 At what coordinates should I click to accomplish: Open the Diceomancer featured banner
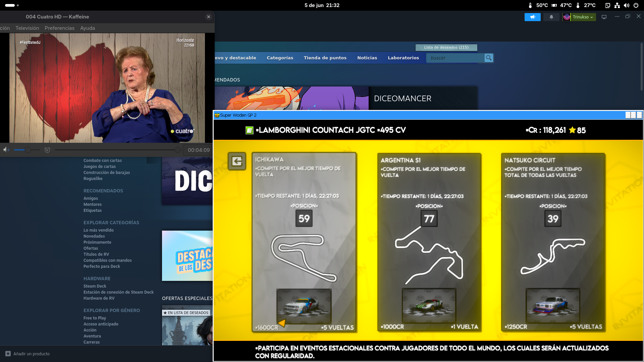tap(346, 98)
